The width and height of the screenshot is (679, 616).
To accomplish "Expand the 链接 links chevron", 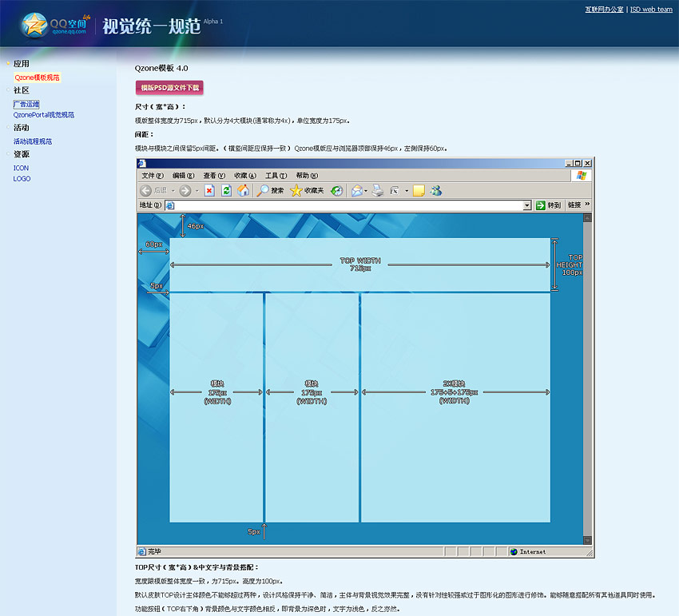I will click(x=587, y=205).
